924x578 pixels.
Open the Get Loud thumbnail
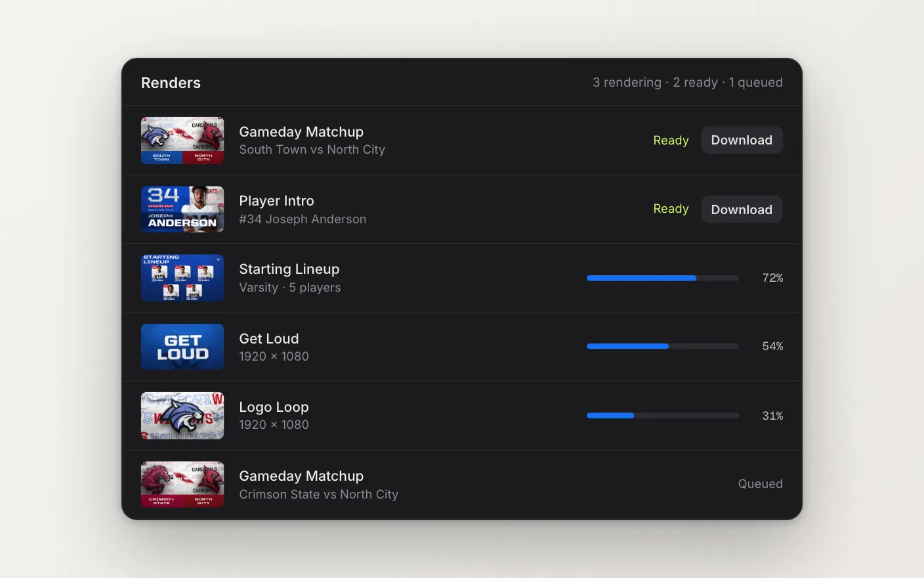(x=182, y=347)
